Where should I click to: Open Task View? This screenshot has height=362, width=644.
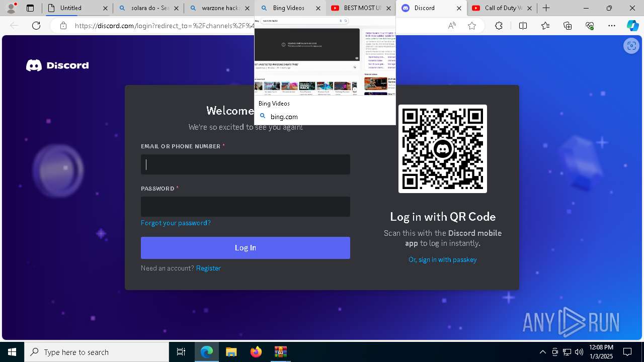pyautogui.click(x=181, y=352)
